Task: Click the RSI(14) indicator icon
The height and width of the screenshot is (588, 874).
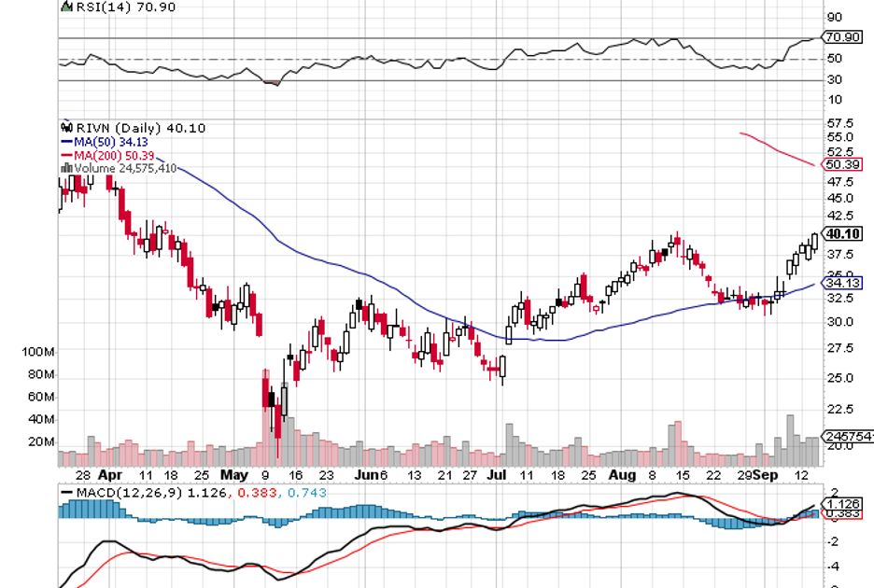Action: [65, 6]
